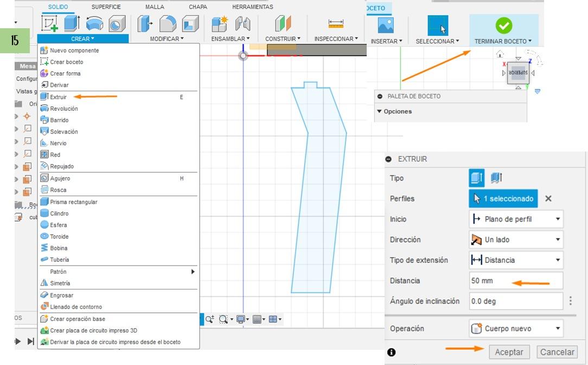This screenshot has width=588, height=365.
Task: Choose Revolución from the Crear menu
Action: [118, 109]
